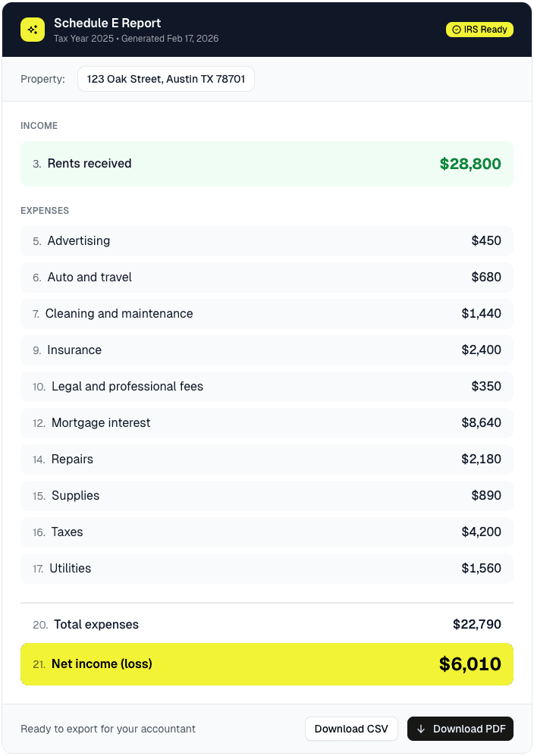Download the report as PDF

tap(460, 729)
